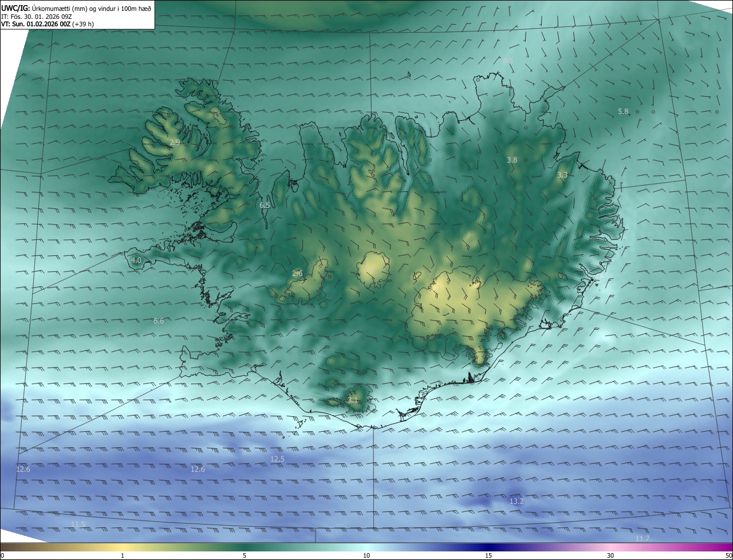Click the 11.7 value label
Image resolution: width=733 pixels, height=560 pixels.
pyautogui.click(x=643, y=539)
